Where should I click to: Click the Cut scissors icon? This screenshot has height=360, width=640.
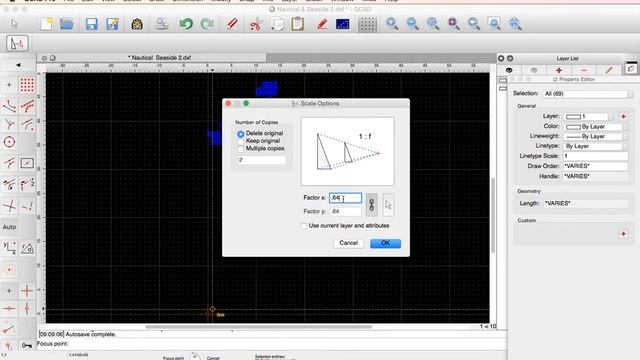[256, 24]
